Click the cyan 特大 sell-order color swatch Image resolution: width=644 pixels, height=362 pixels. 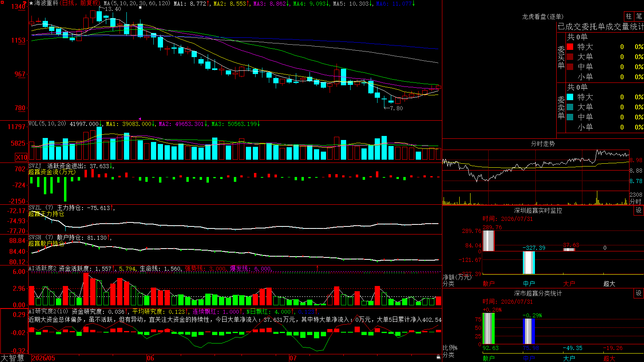[x=570, y=97]
